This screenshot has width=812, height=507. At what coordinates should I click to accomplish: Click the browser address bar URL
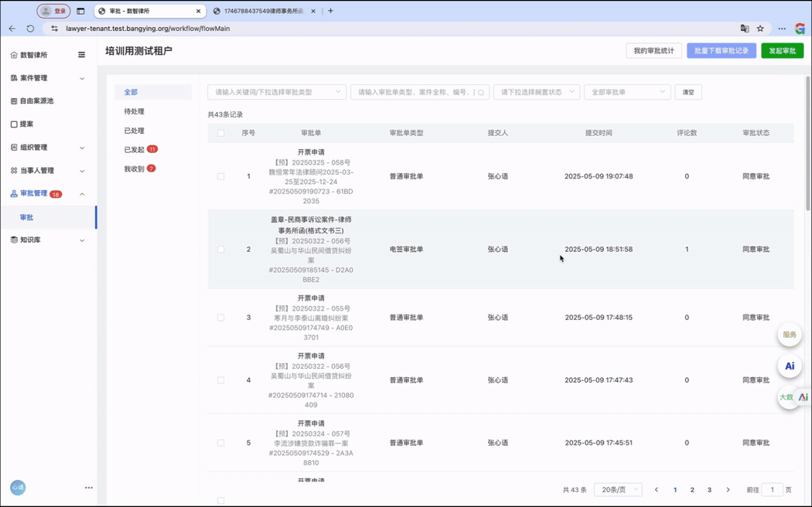pyautogui.click(x=148, y=29)
